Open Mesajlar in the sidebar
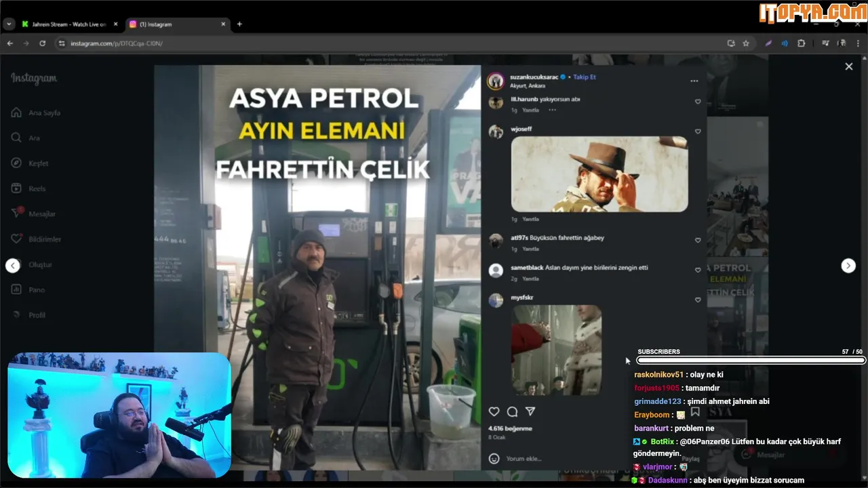 pyautogui.click(x=33, y=213)
